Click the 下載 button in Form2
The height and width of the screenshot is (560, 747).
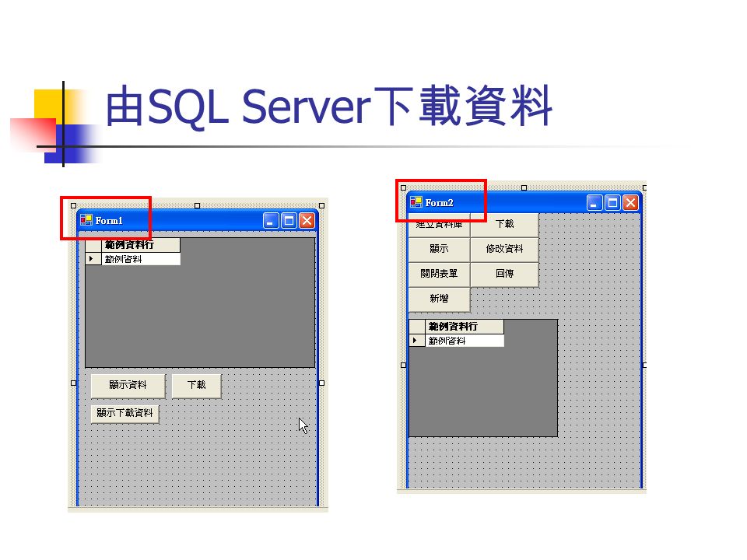[504, 224]
